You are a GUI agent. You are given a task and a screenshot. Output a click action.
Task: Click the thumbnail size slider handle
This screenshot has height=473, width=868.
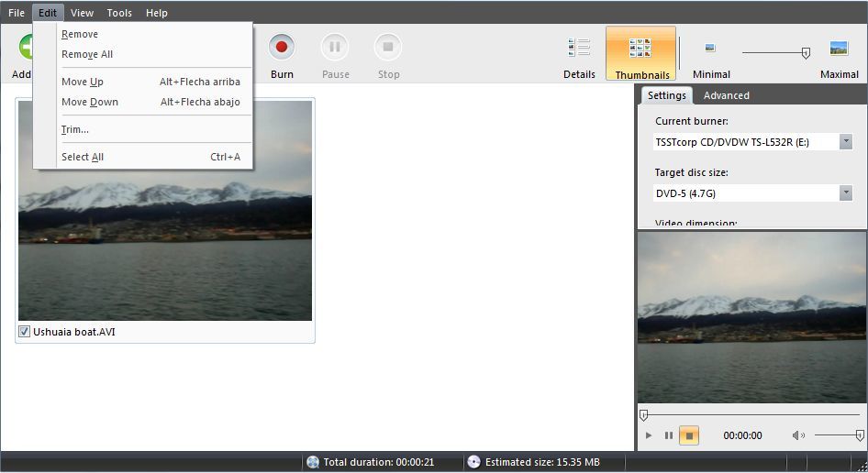pos(806,53)
